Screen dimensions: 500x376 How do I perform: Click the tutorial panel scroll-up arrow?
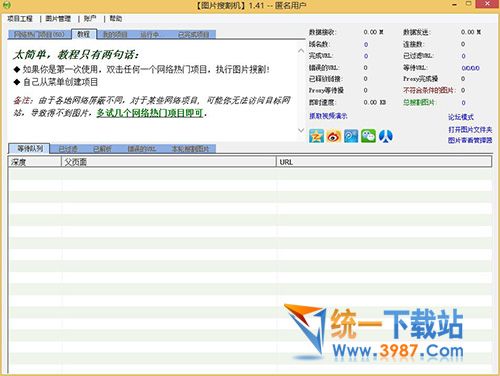301,51
